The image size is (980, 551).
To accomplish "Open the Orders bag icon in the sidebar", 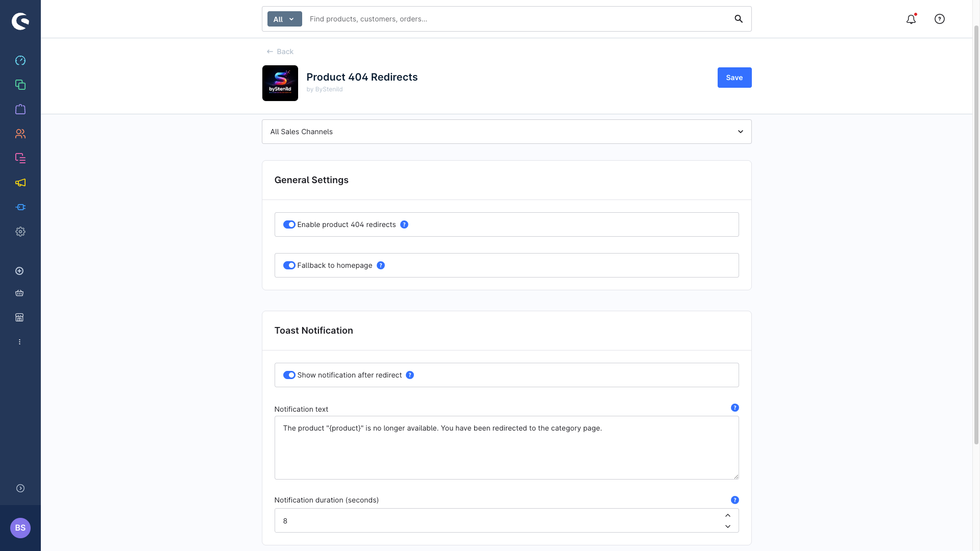I will (20, 109).
